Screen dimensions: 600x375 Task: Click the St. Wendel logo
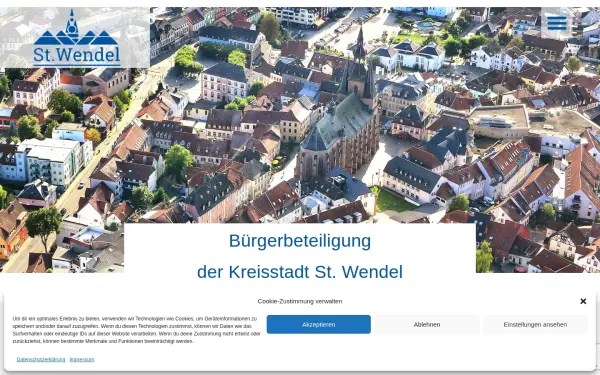point(77,38)
